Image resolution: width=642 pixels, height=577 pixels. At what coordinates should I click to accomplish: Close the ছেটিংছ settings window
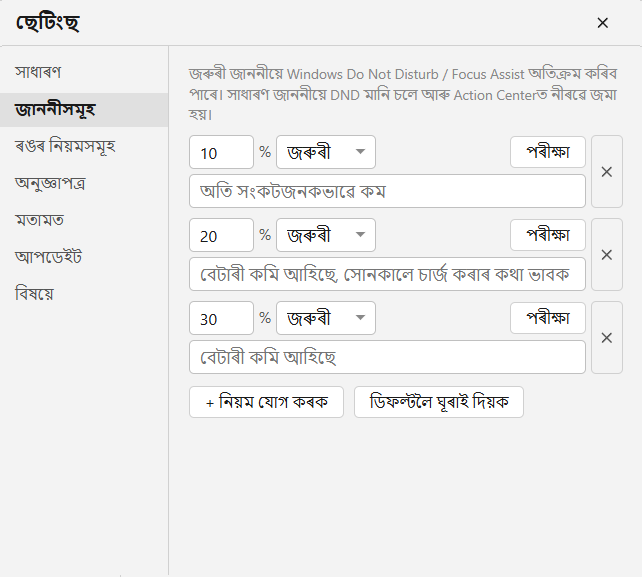click(602, 23)
